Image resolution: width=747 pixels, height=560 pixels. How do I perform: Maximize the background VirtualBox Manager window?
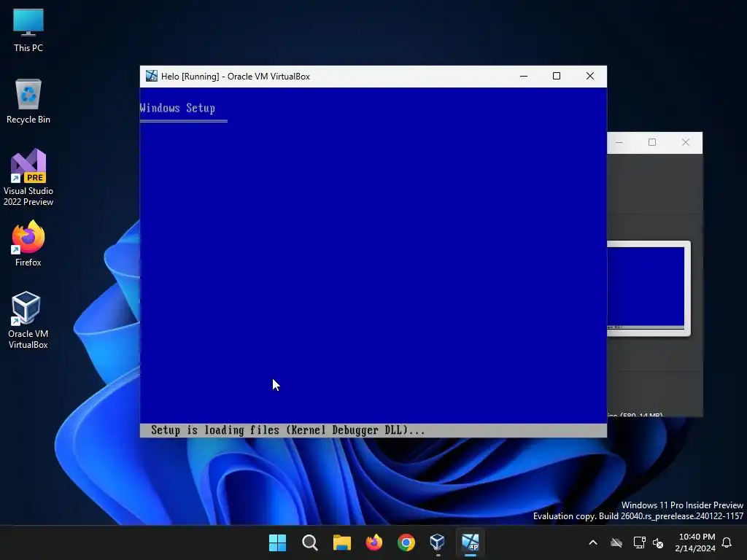pyautogui.click(x=652, y=142)
